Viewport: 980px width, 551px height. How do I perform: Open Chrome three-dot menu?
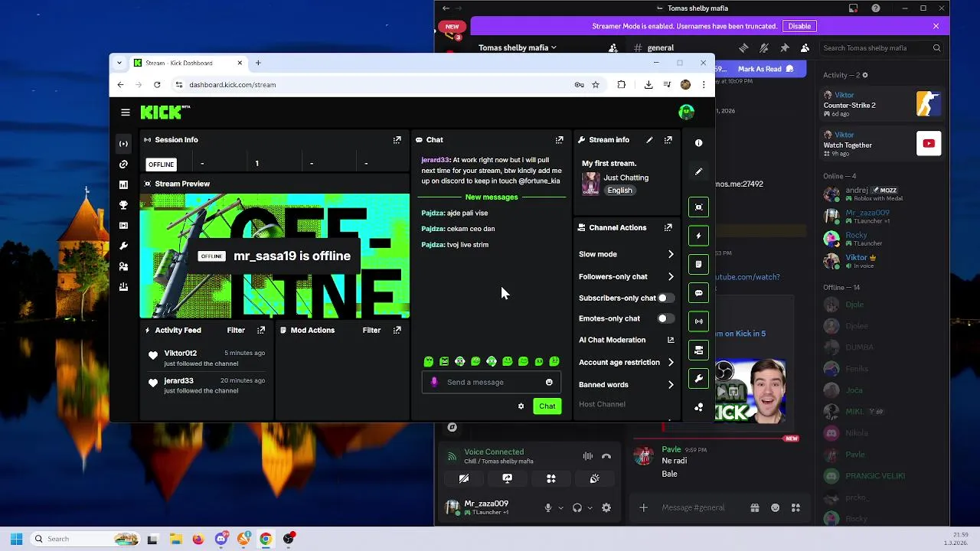coord(704,85)
